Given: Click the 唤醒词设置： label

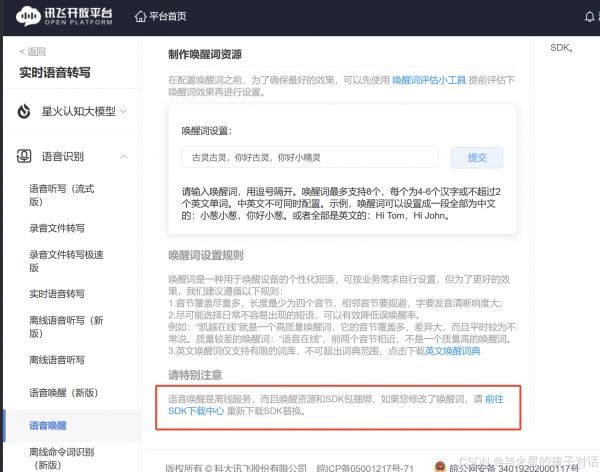Looking at the screenshot, I should click(207, 131).
